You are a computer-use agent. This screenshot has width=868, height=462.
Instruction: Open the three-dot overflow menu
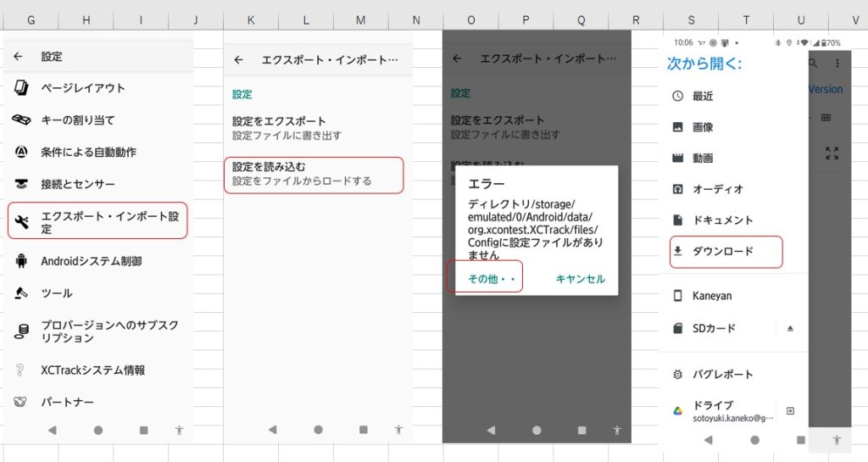pyautogui.click(x=837, y=64)
